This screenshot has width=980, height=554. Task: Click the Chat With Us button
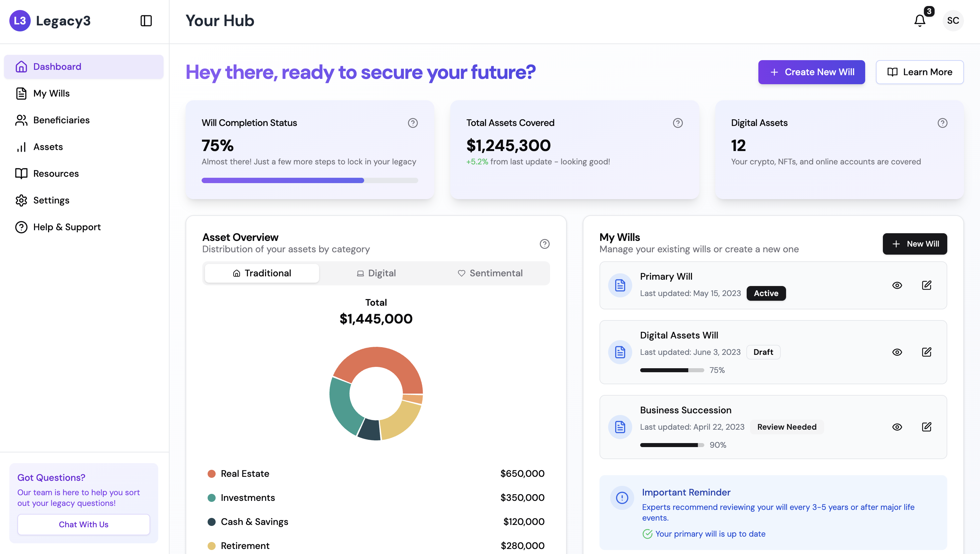tap(83, 524)
